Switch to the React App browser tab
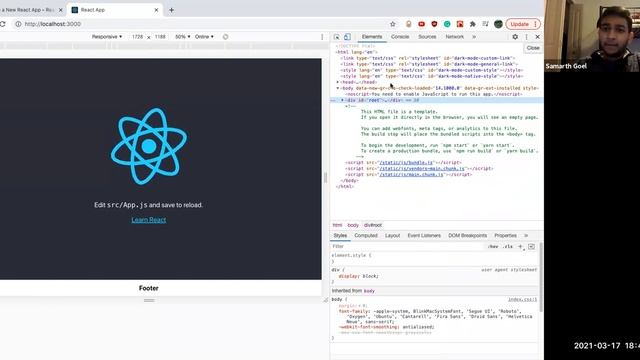The width and height of the screenshot is (640, 360). pyautogui.click(x=115, y=10)
